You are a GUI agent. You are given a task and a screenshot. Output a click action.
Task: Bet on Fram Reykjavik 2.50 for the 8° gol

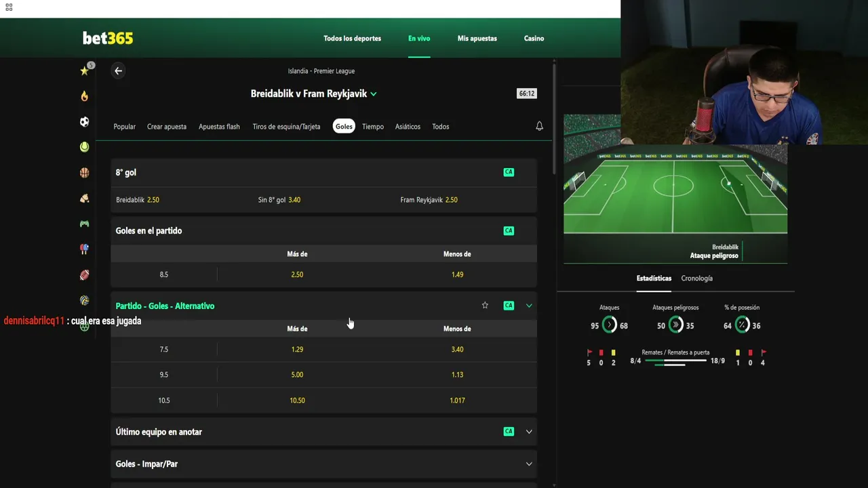429,200
